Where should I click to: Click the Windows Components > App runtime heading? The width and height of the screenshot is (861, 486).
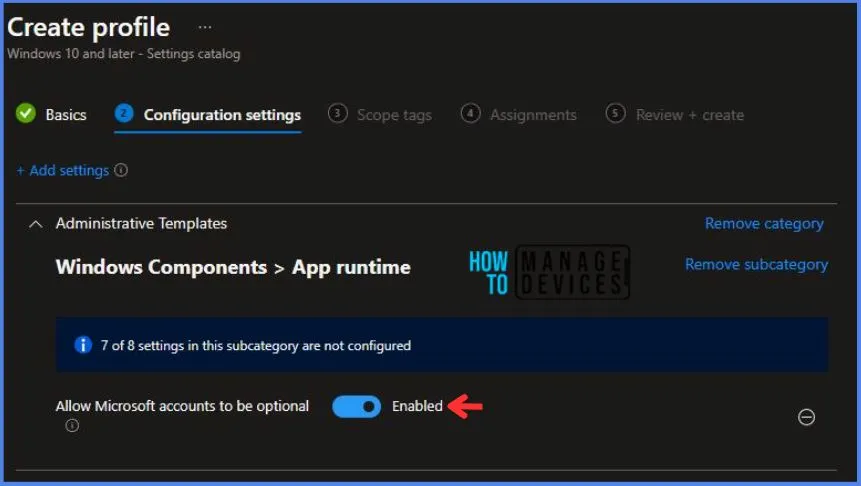233,267
